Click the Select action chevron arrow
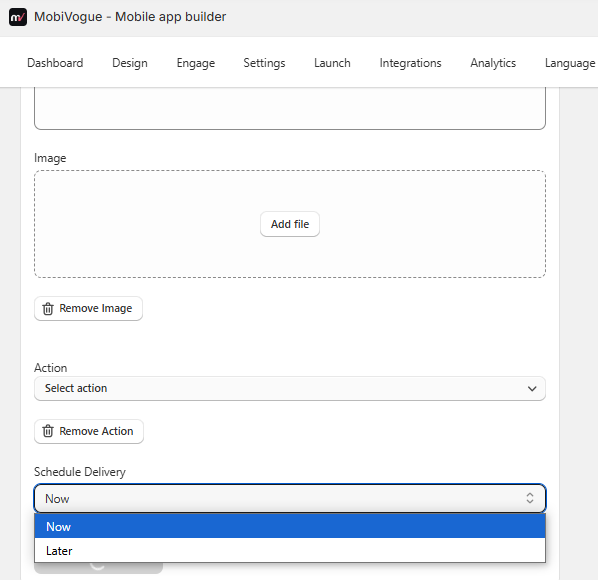 coord(532,389)
